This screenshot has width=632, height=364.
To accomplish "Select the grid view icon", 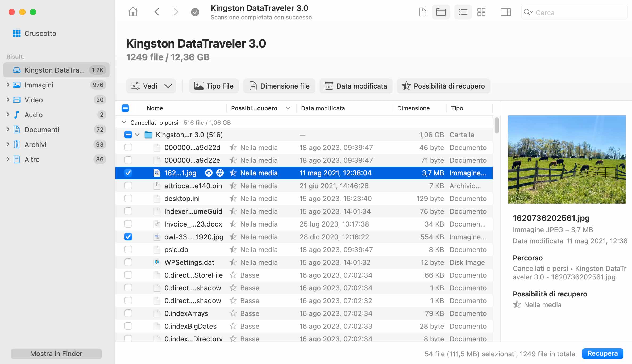I will click(x=481, y=12).
